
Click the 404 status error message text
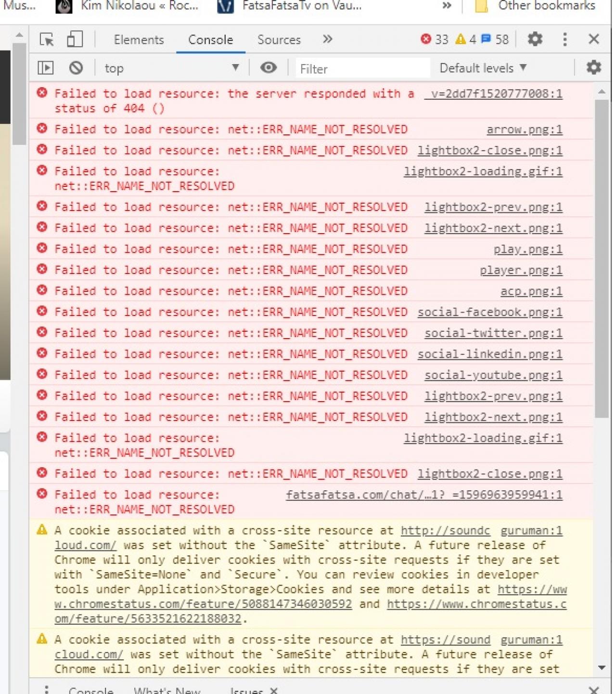pos(234,101)
